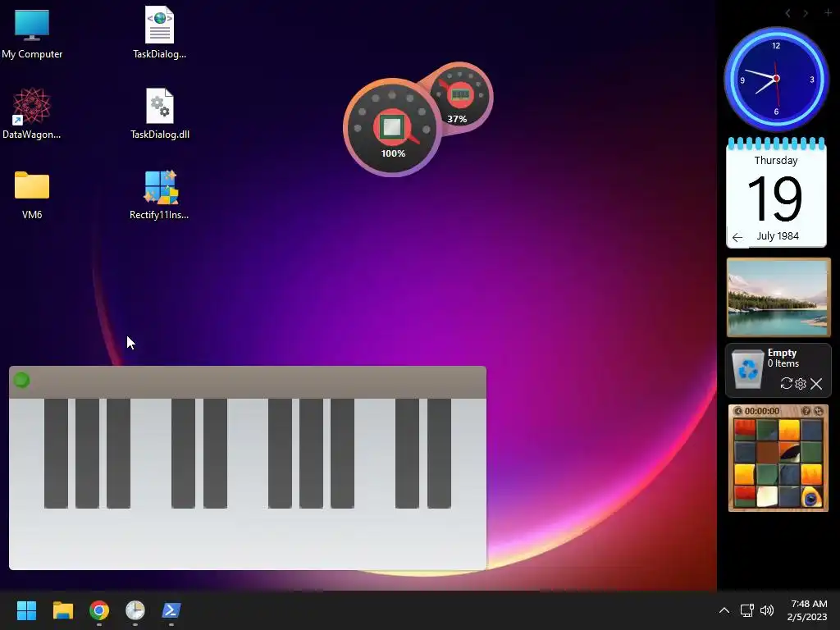Click the CPU usage meter gadget showing 100%
The image size is (840, 630).
[x=393, y=127]
